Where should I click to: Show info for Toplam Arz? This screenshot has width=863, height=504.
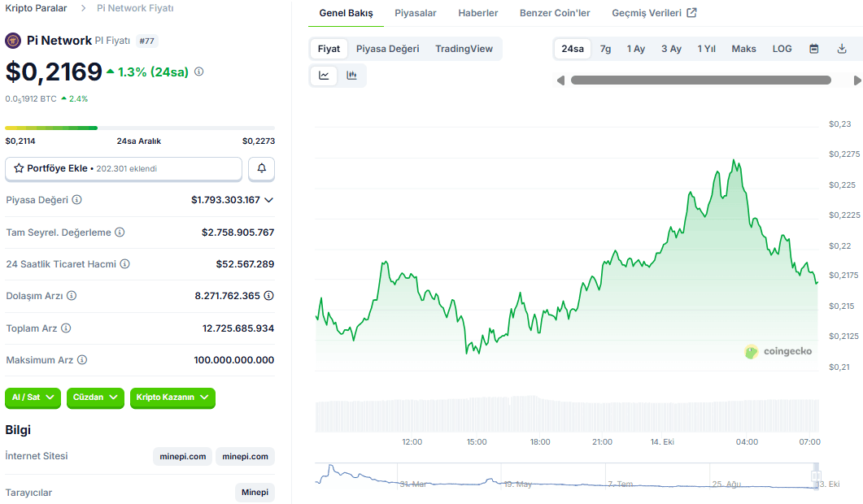(66, 328)
